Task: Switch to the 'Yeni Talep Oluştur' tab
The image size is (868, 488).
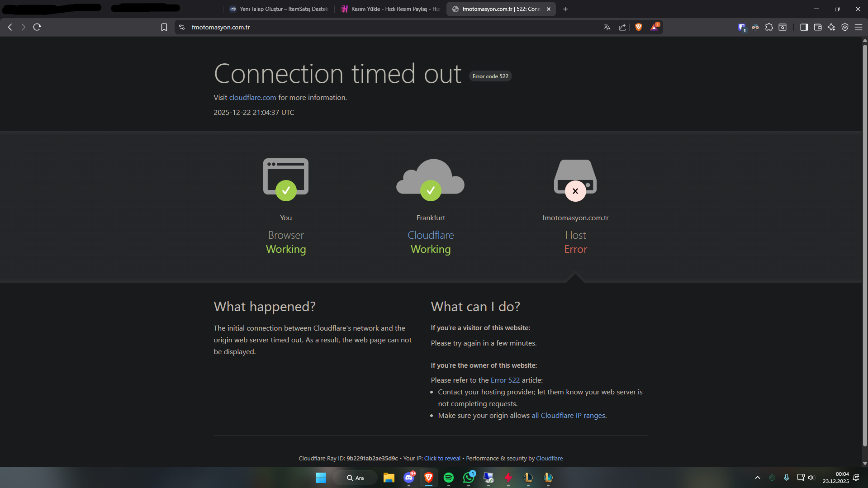Action: click(x=279, y=9)
